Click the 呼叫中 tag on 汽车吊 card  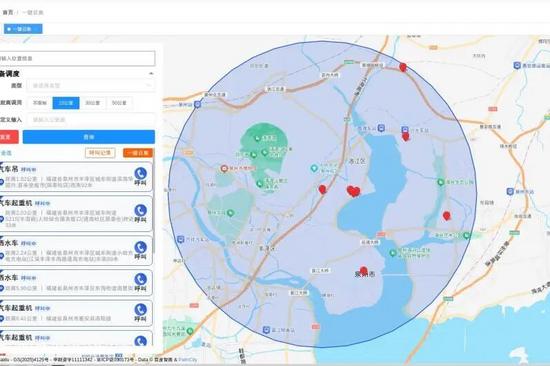28,170
